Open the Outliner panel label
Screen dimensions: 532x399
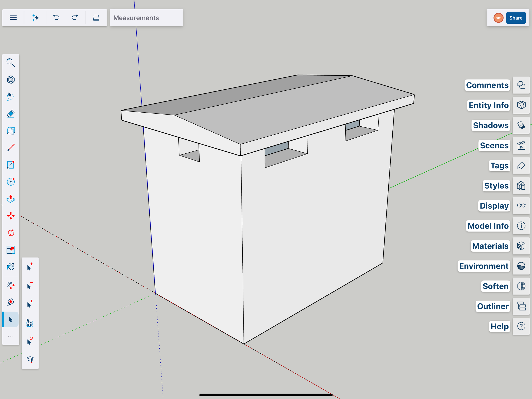click(493, 306)
